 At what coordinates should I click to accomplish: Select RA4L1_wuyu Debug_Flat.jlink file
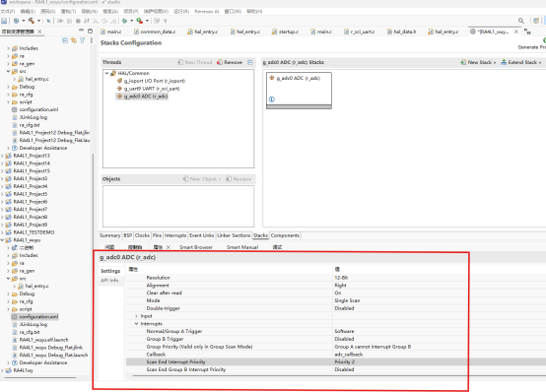[x=51, y=348]
